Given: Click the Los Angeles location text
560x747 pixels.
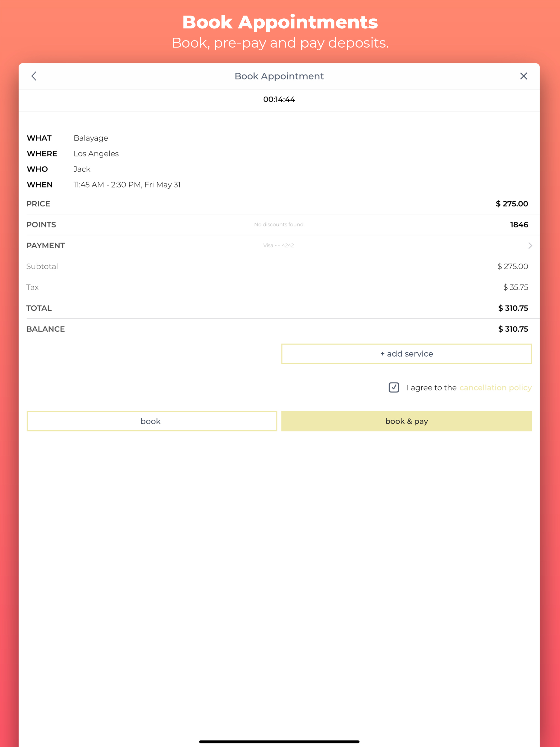Looking at the screenshot, I should pyautogui.click(x=96, y=154).
